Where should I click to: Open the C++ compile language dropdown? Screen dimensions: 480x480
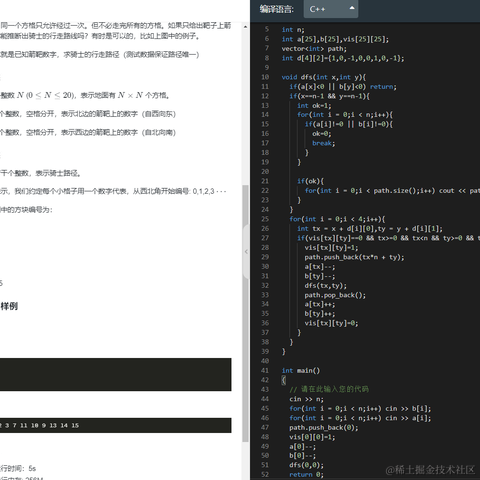[331, 9]
